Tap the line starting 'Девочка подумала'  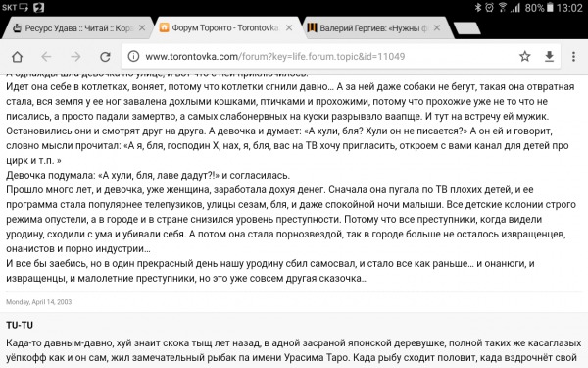(148, 175)
